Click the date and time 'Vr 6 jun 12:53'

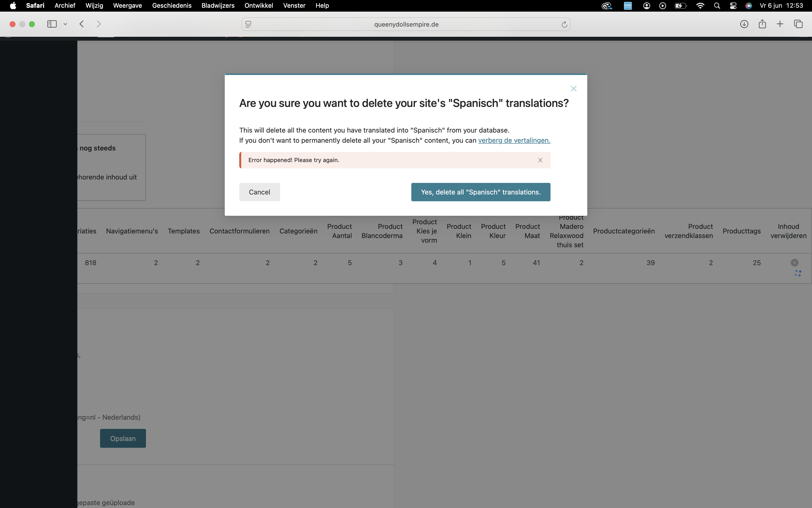[781, 6]
